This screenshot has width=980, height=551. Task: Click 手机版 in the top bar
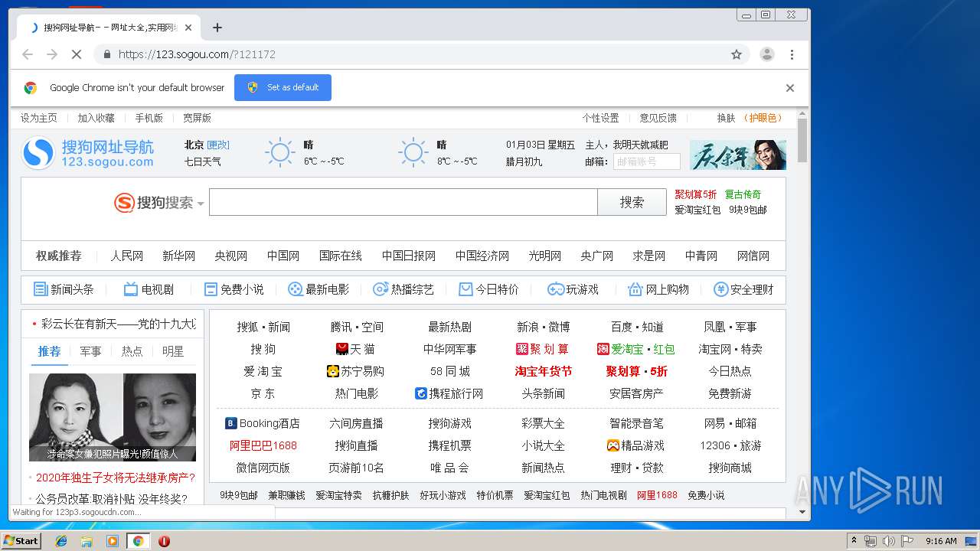tap(149, 118)
